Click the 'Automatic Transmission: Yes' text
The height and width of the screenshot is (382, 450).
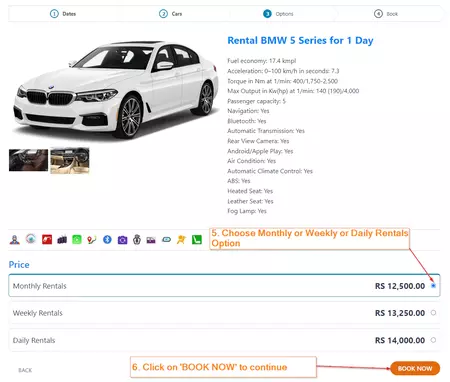tap(266, 131)
